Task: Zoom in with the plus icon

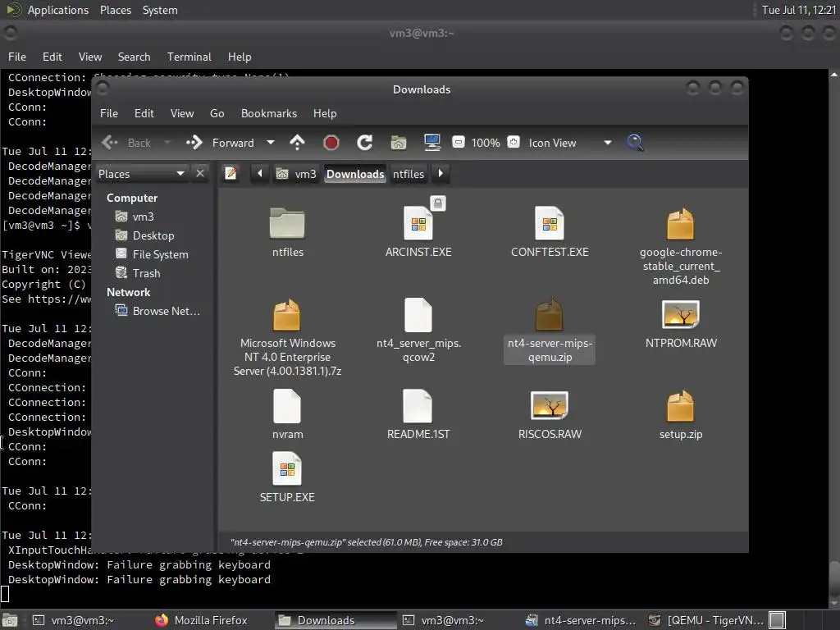Action: (514, 143)
